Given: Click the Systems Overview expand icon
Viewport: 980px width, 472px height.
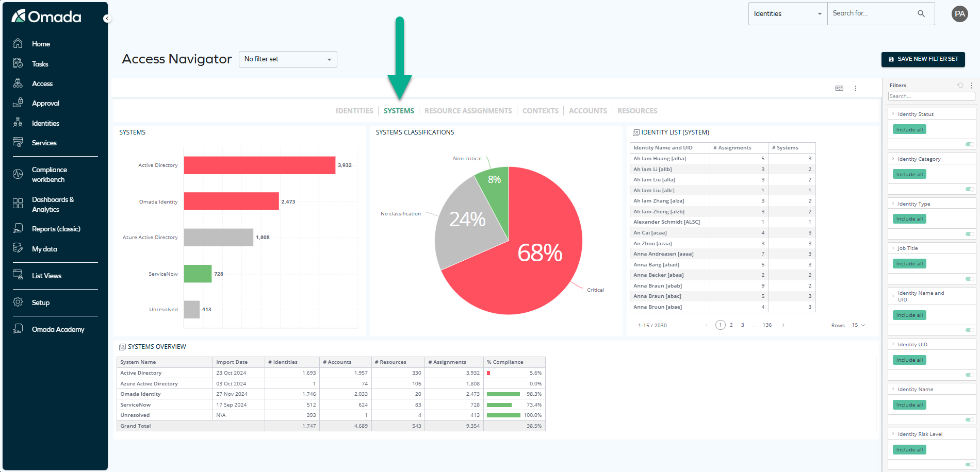Looking at the screenshot, I should [x=122, y=347].
